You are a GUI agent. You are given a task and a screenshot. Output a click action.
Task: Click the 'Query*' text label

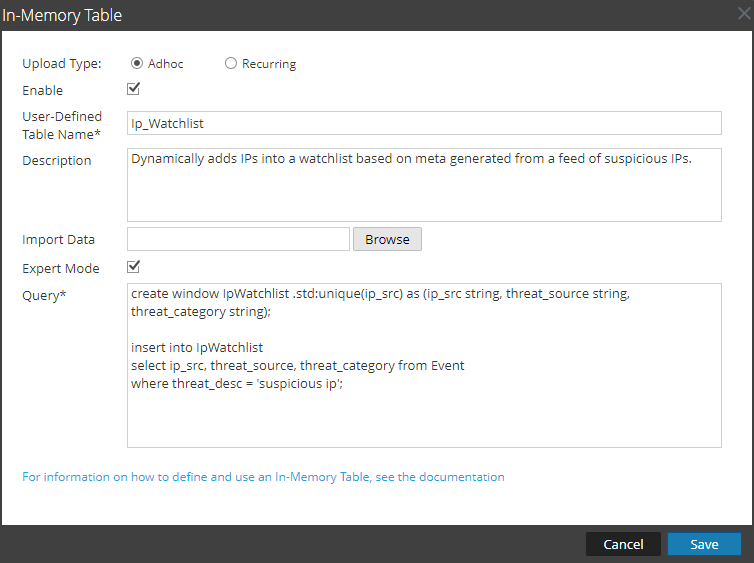click(x=43, y=295)
